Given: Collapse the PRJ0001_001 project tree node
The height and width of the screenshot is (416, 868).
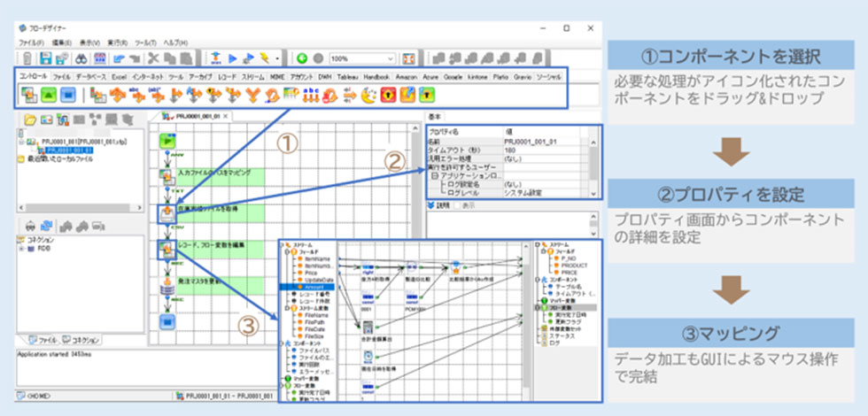Looking at the screenshot, I should click(21, 143).
